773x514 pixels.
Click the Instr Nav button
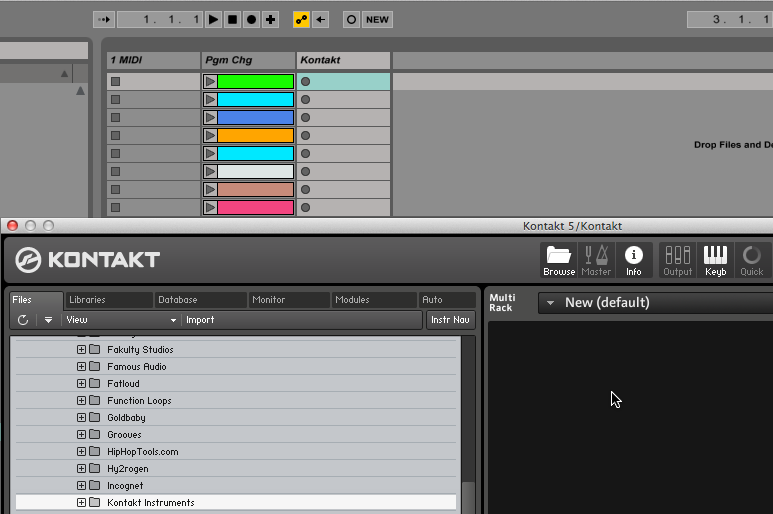click(451, 320)
